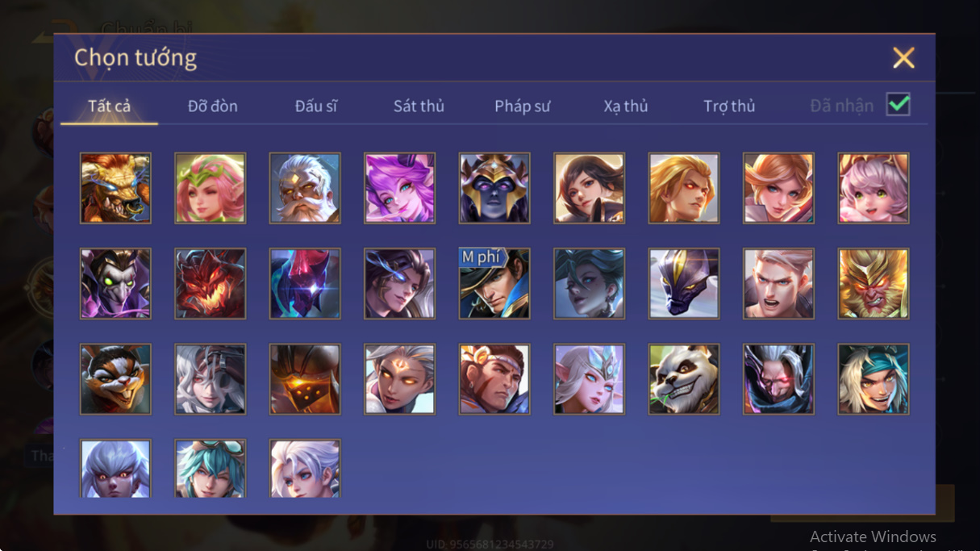This screenshot has width=980, height=551.
Task: Choose the hero marked M phí
Action: (494, 283)
